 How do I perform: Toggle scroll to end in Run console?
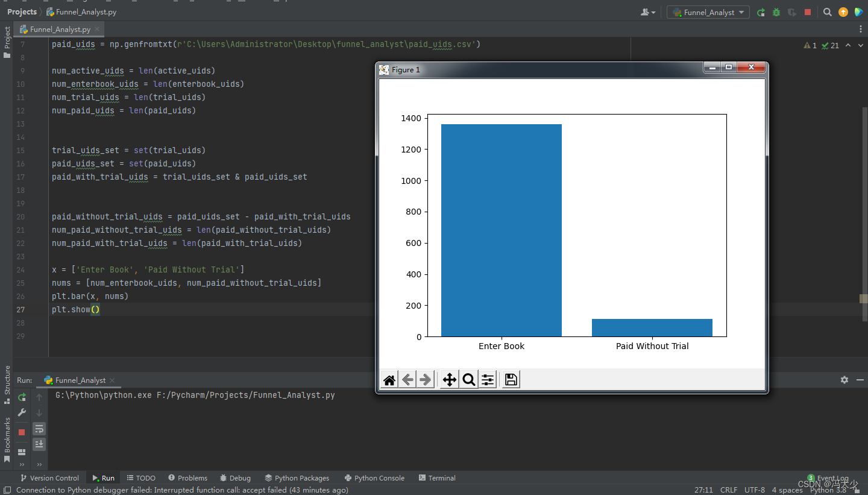(39, 444)
